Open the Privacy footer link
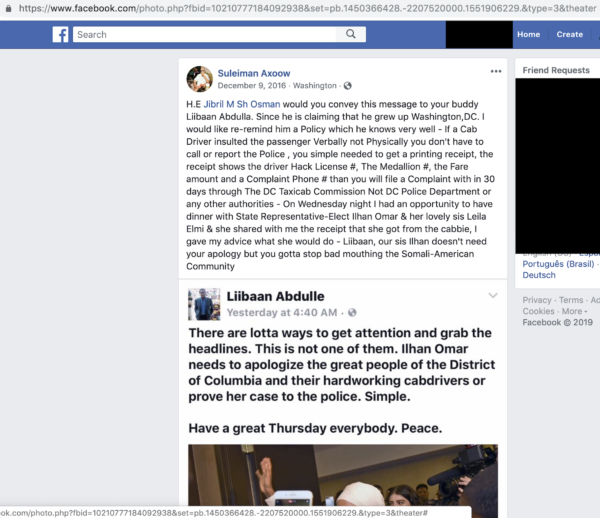Image resolution: width=600 pixels, height=518 pixels. pos(537,300)
